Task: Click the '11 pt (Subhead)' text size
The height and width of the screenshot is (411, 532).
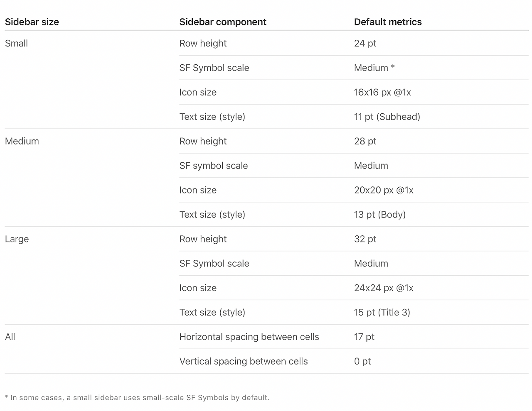Action: (387, 117)
